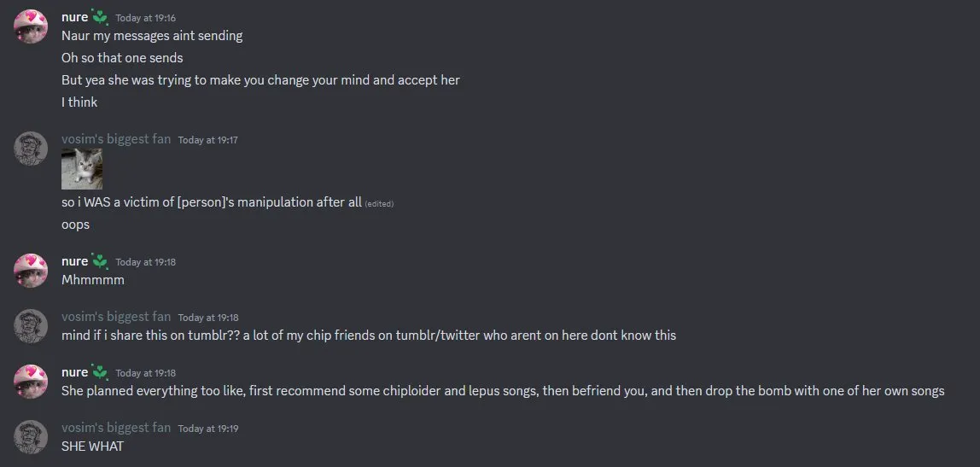The height and width of the screenshot is (467, 980).
Task: Click nure's avatar beside 'She planned everything' message
Action: click(31, 382)
